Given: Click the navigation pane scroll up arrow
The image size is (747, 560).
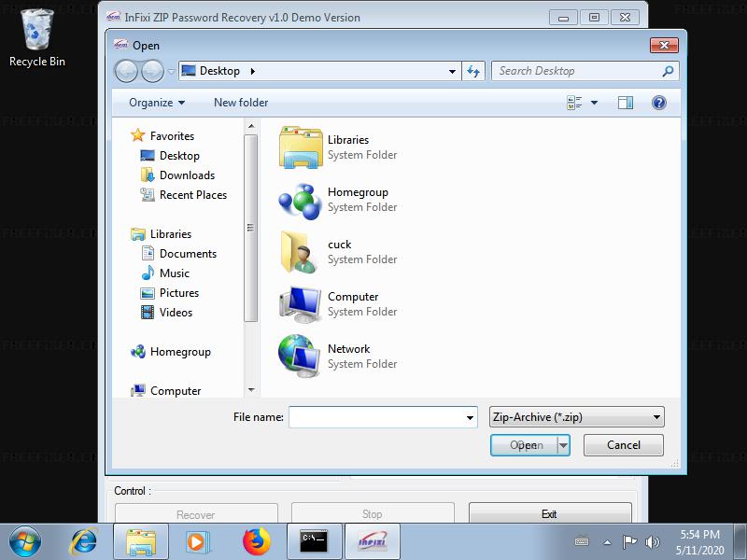Looking at the screenshot, I should coord(251,126).
